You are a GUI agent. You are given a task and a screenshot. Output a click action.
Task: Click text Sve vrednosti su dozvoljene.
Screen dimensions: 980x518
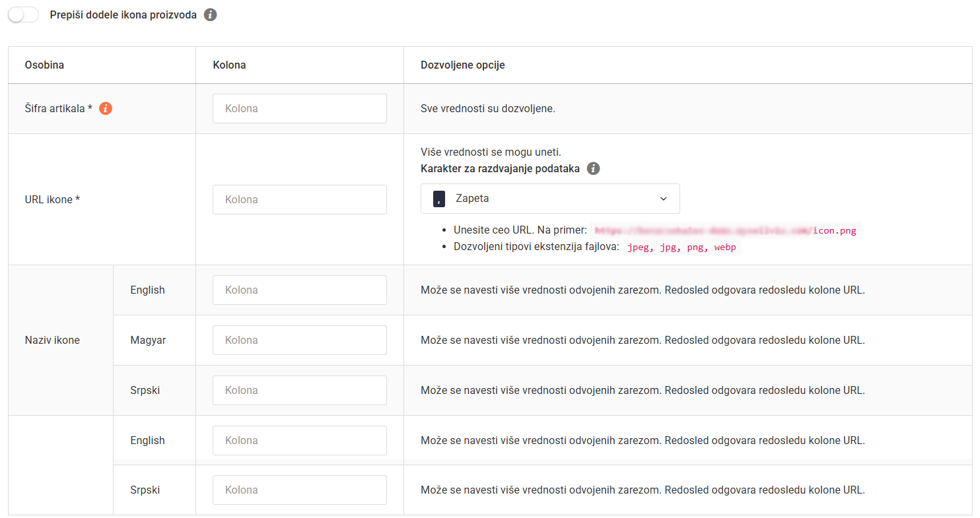(488, 108)
